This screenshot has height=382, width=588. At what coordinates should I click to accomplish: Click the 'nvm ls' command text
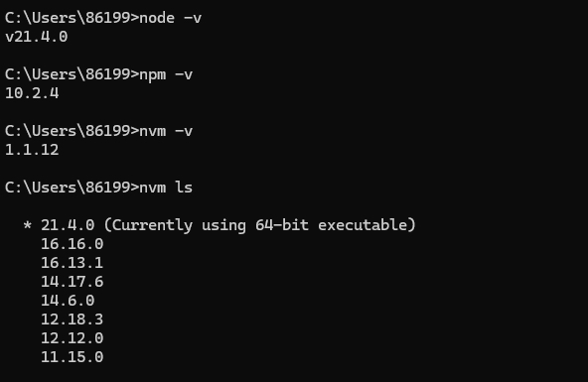coord(166,188)
